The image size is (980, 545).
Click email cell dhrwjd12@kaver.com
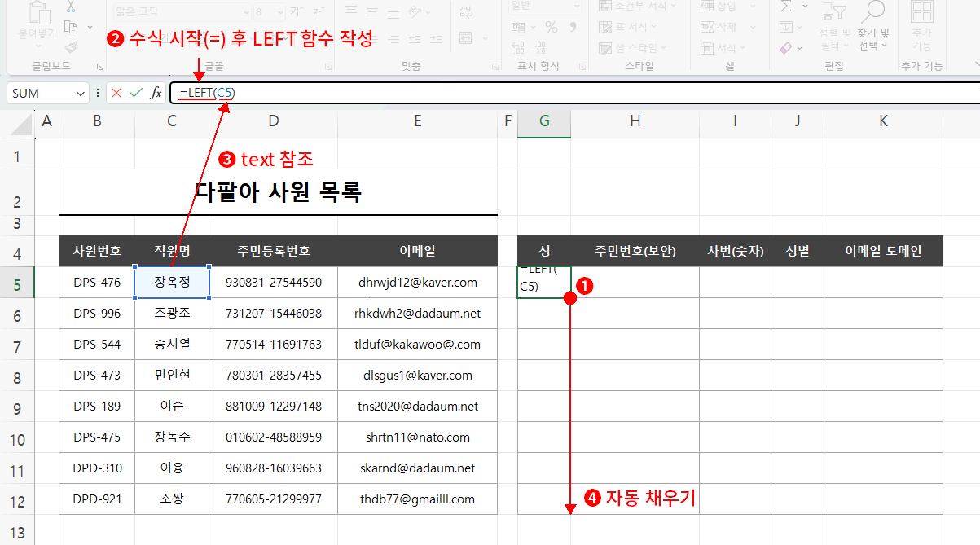(x=418, y=283)
